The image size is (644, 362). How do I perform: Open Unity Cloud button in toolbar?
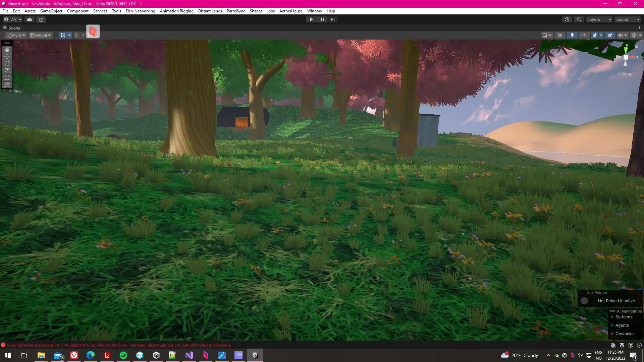click(x=30, y=19)
